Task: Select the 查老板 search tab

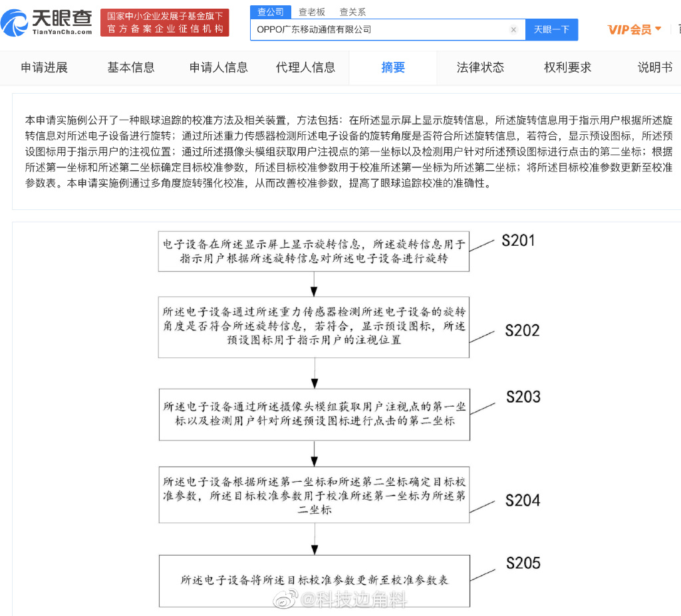Action: 312,12
